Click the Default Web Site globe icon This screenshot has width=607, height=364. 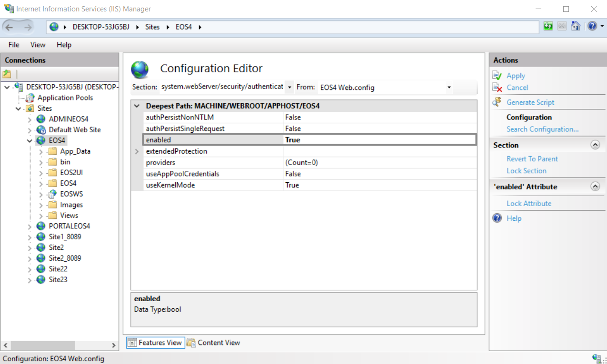41,129
